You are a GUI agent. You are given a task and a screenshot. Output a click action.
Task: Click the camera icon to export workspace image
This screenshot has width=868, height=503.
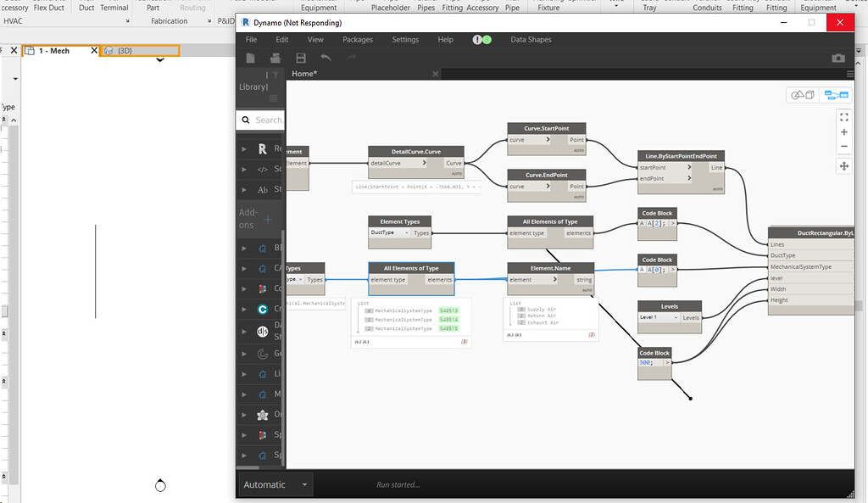pyautogui.click(x=837, y=58)
